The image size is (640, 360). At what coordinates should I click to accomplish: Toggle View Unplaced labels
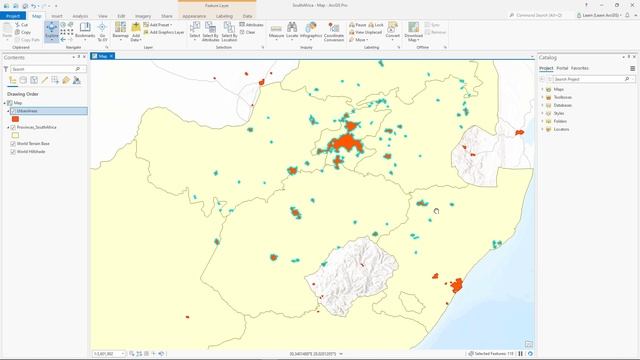coord(365,32)
